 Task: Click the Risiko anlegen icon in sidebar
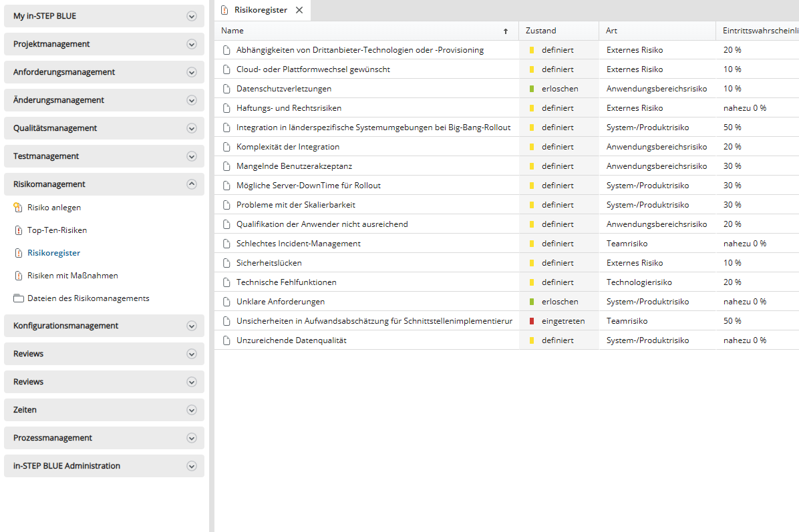click(x=18, y=208)
